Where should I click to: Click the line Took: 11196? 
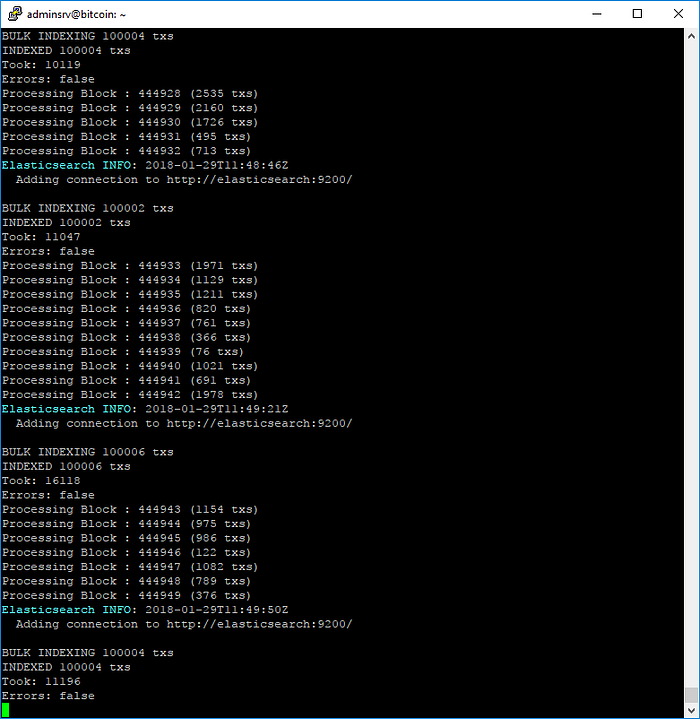point(41,681)
